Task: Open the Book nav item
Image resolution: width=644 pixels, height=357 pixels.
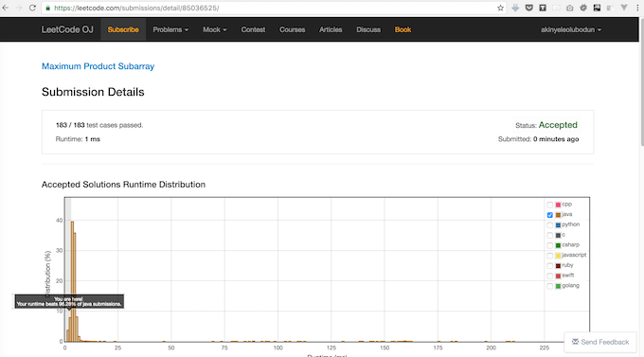Action: click(x=402, y=29)
